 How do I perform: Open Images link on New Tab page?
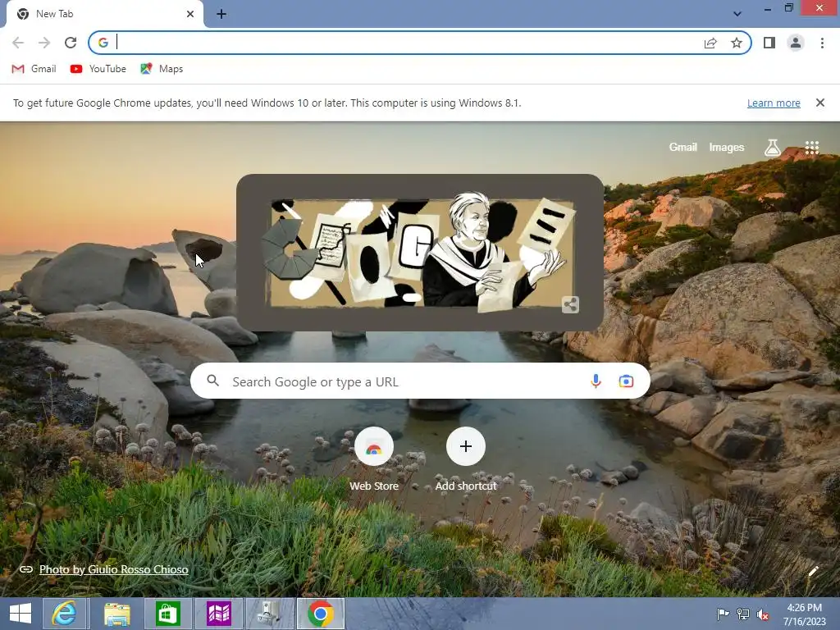(727, 147)
